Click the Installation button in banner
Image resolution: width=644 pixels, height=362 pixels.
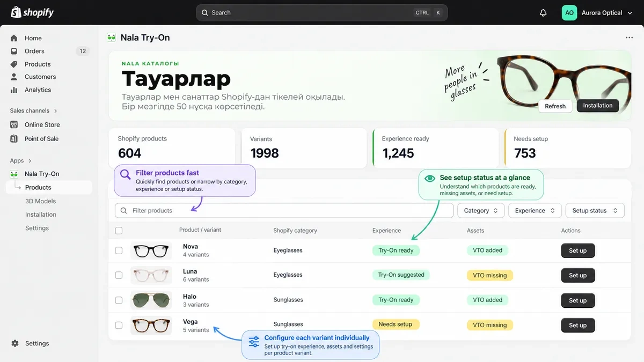pyautogui.click(x=598, y=106)
